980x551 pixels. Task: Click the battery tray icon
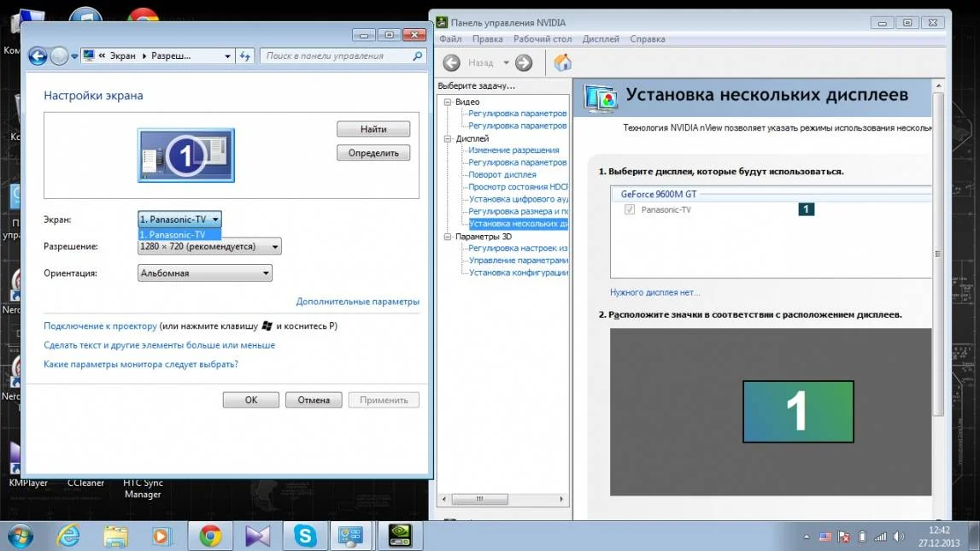point(862,536)
